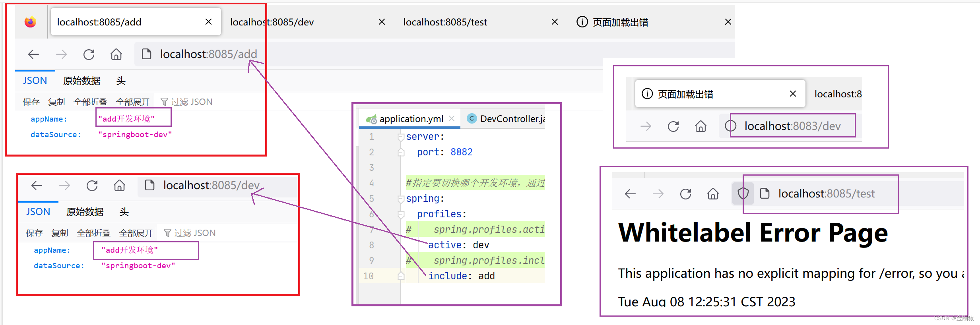Reload the localhost:8085/dev page
The width and height of the screenshot is (980, 325).
tap(92, 185)
